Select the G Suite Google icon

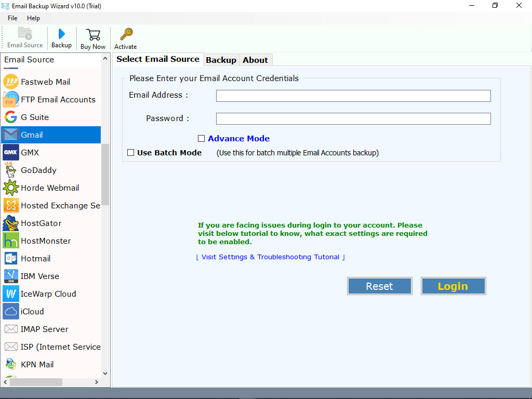(11, 117)
